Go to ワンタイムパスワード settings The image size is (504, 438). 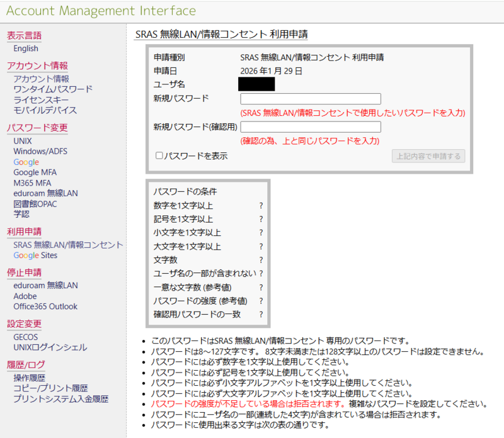tap(53, 89)
